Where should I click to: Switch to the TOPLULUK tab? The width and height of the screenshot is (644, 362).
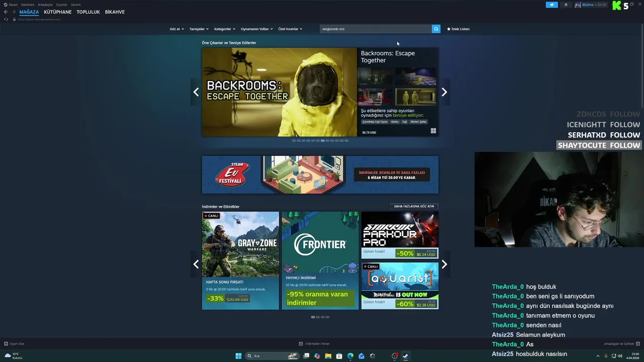pyautogui.click(x=88, y=12)
